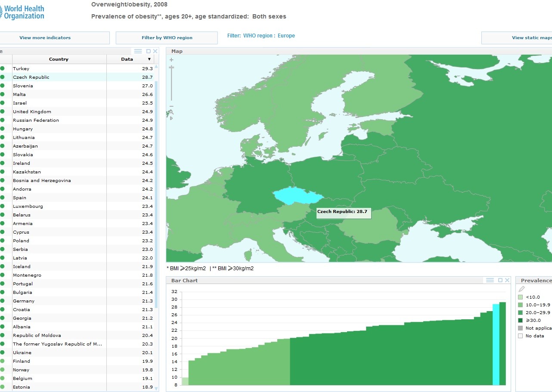Close the data table panel
Image resolution: width=552 pixels, height=392 pixels.
point(155,51)
